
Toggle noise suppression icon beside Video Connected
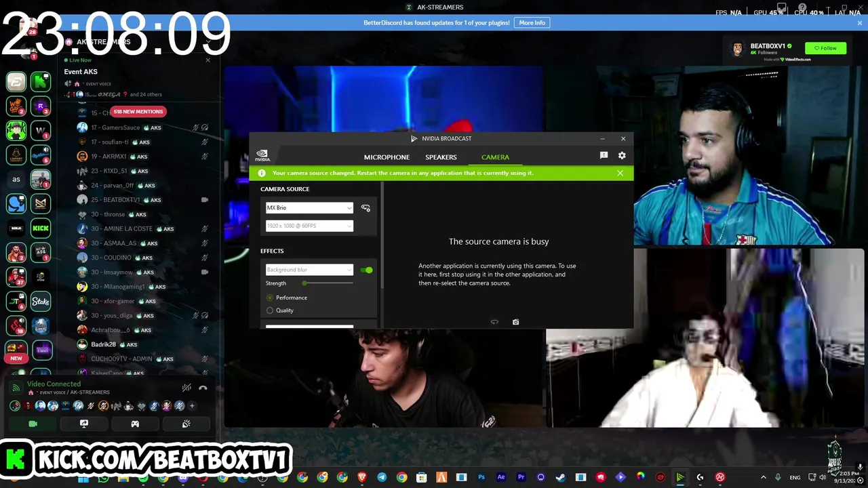(x=186, y=388)
